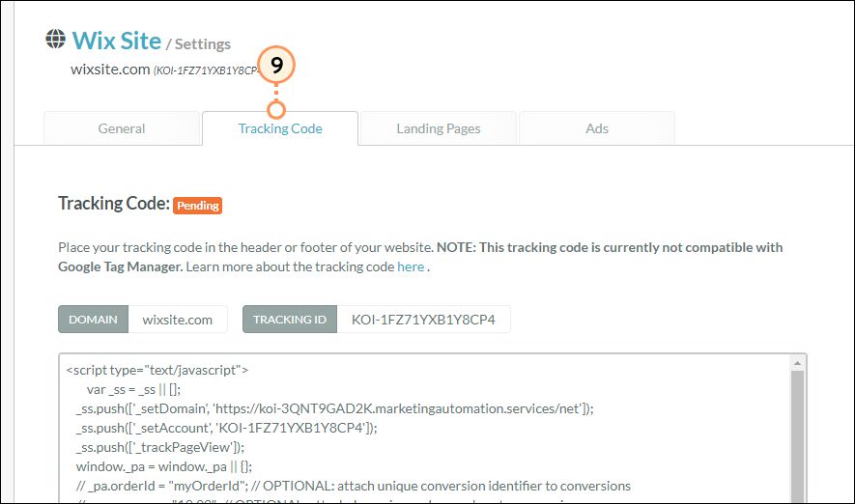The height and width of the screenshot is (504, 855).
Task: Go to the Ads tab
Action: [597, 128]
